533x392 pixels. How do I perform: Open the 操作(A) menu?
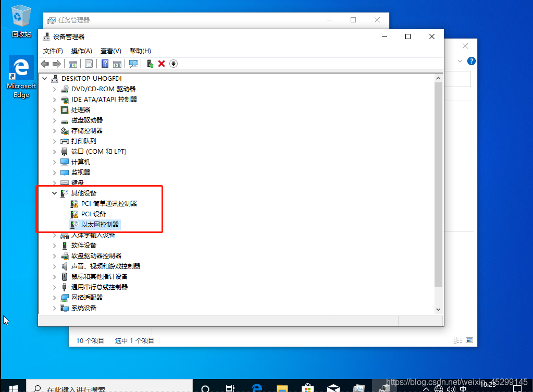[x=82, y=51]
